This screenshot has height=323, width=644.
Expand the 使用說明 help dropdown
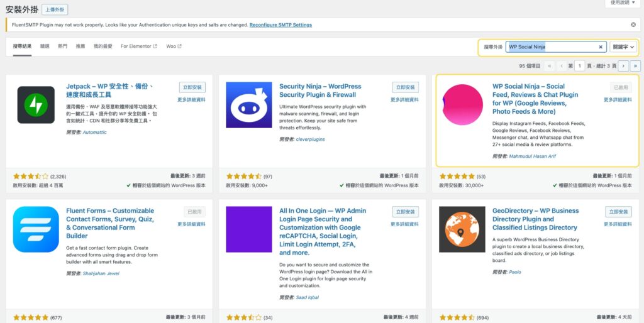click(623, 3)
